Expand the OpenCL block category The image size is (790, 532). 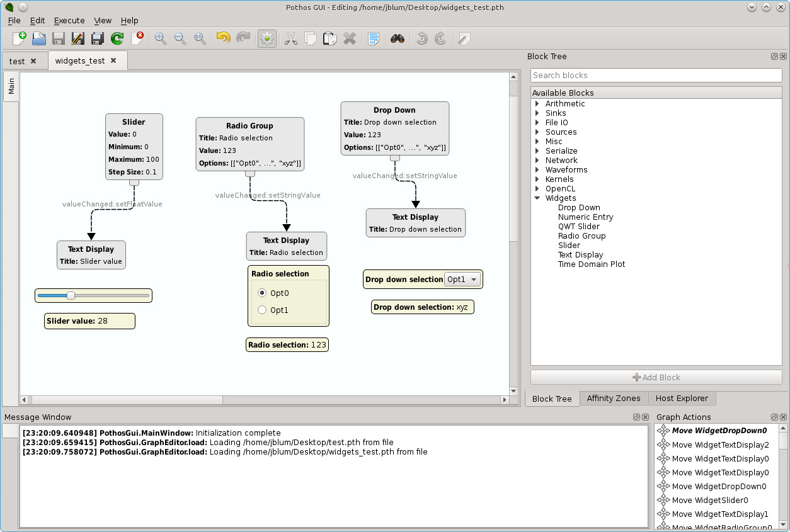(x=537, y=189)
